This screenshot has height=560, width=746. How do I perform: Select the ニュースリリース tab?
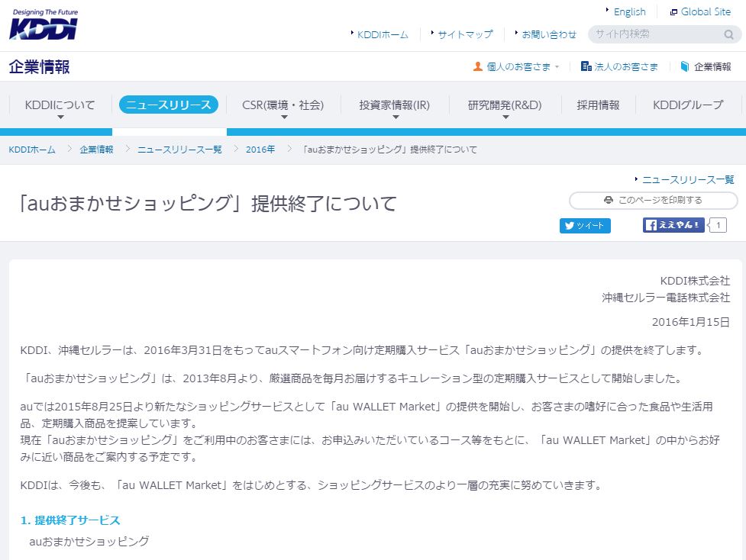(x=169, y=105)
